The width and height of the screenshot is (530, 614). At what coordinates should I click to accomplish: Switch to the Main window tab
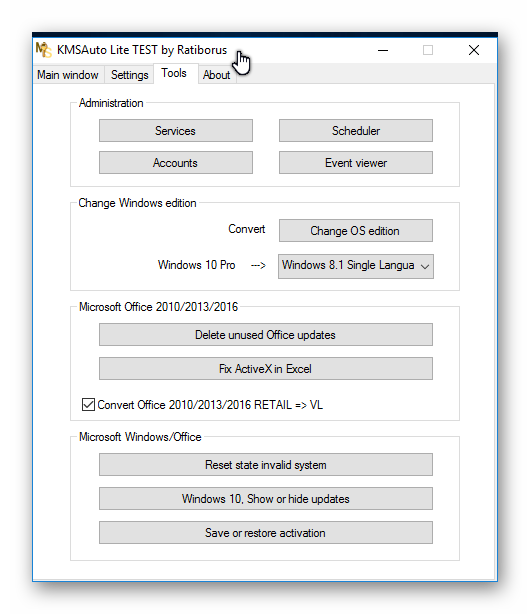pos(68,74)
